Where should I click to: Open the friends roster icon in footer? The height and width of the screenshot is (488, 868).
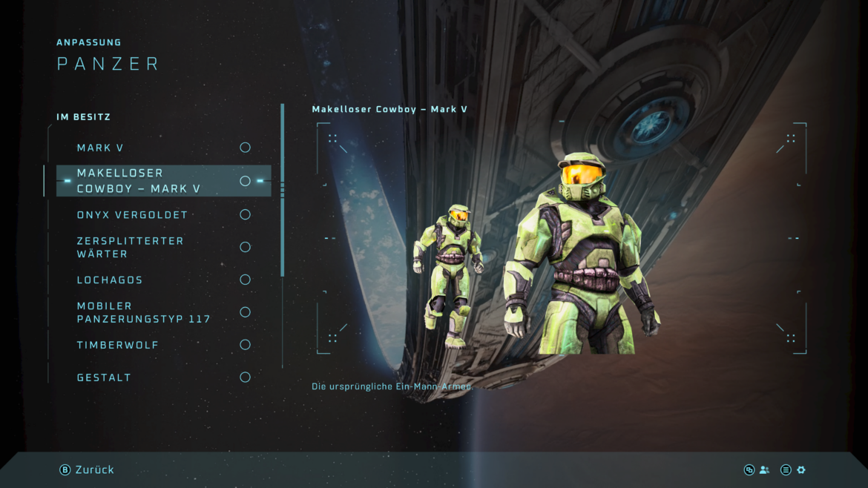coord(764,469)
